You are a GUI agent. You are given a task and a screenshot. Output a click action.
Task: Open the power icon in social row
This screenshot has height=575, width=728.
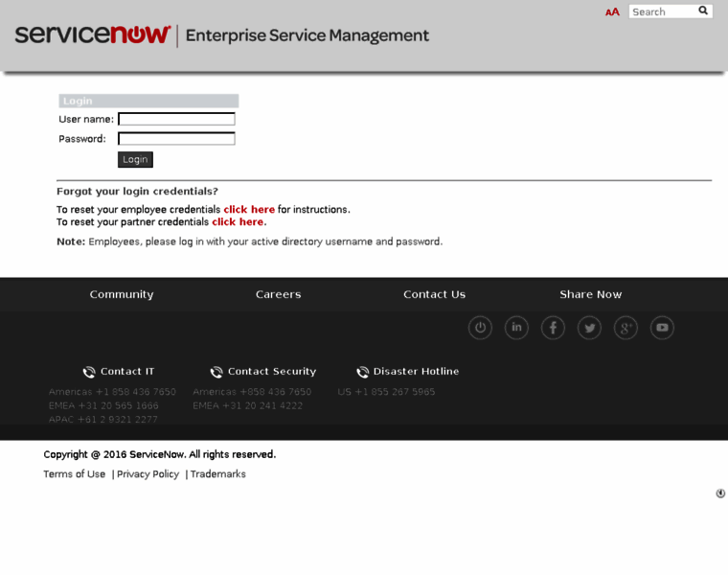click(480, 328)
